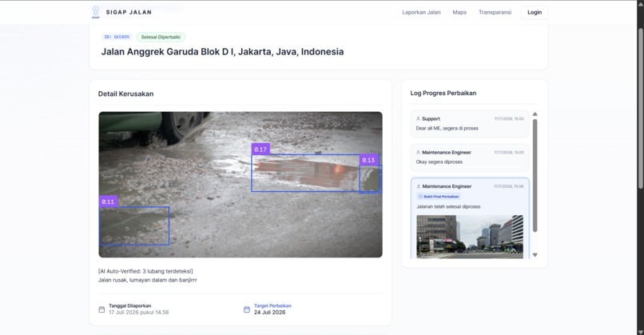This screenshot has height=335, width=644.
Task: Open the Transparansi menu item
Action: point(495,12)
